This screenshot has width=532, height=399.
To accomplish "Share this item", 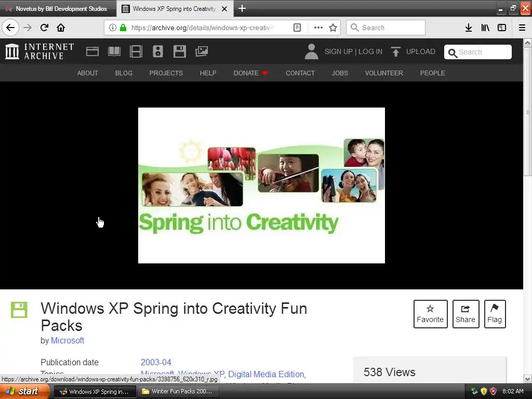I will click(465, 314).
